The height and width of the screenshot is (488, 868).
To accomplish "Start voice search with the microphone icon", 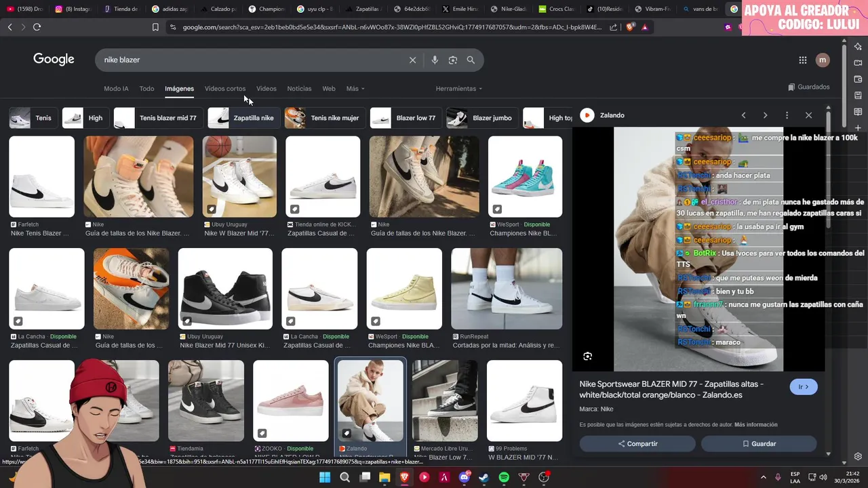I will pyautogui.click(x=435, y=60).
